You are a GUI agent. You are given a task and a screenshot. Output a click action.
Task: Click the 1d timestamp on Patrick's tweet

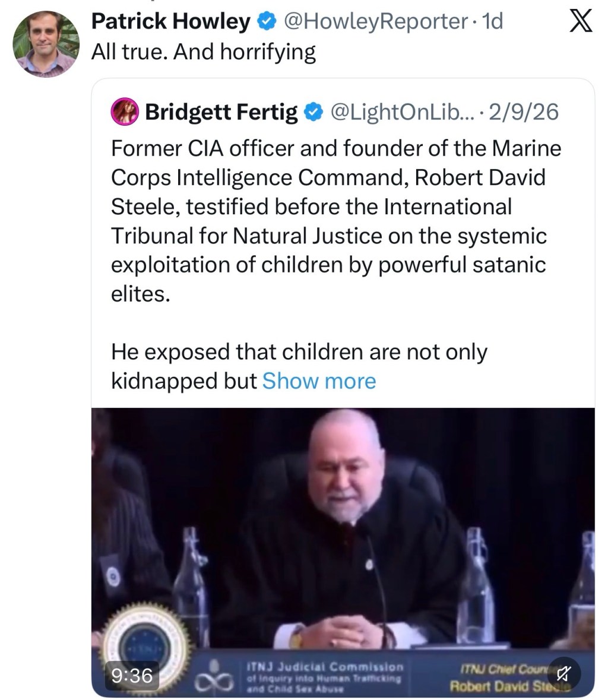(x=493, y=21)
